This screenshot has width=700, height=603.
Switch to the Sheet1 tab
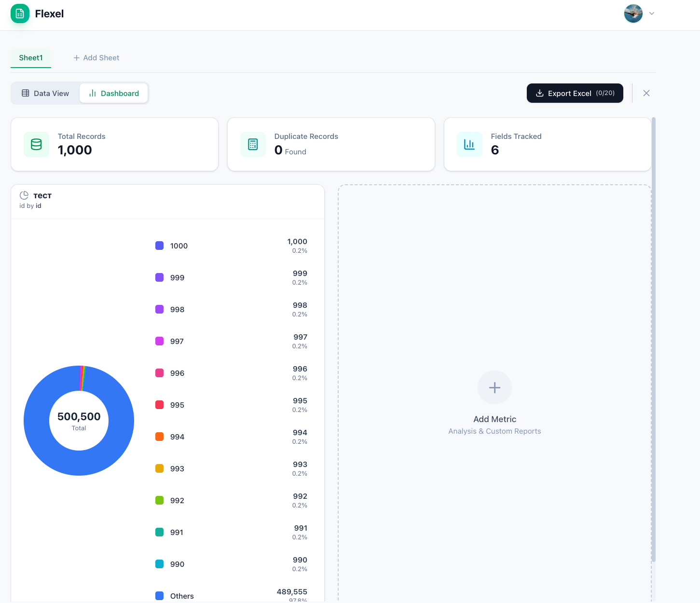click(x=31, y=57)
